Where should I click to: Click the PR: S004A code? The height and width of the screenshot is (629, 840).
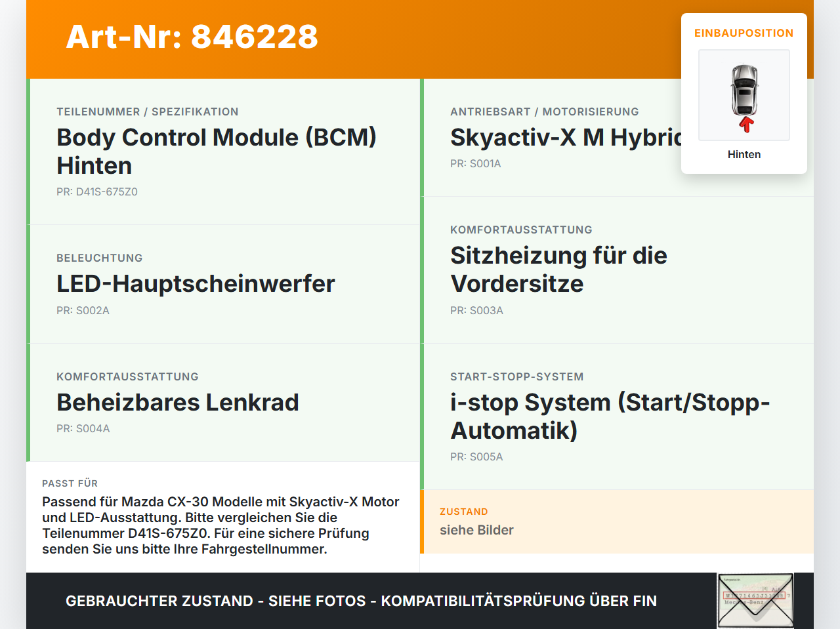pyautogui.click(x=83, y=429)
